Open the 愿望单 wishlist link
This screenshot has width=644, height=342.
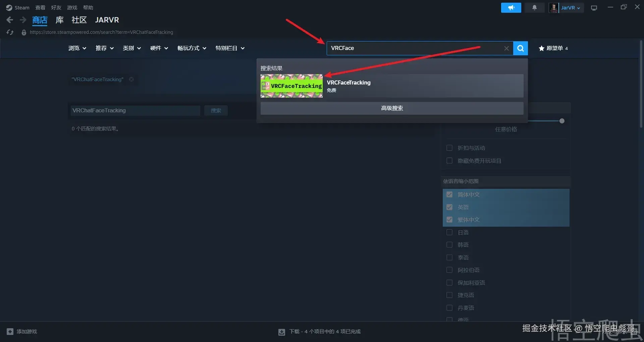pos(555,48)
